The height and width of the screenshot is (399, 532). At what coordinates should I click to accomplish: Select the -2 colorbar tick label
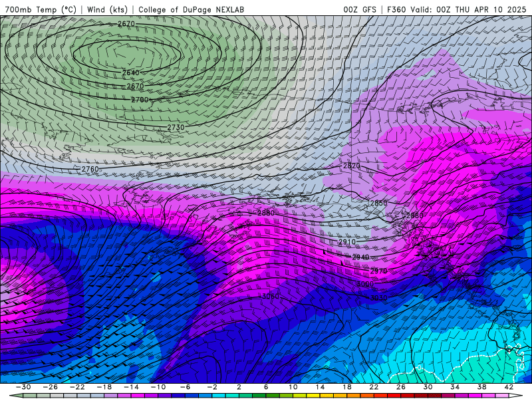tap(212, 387)
